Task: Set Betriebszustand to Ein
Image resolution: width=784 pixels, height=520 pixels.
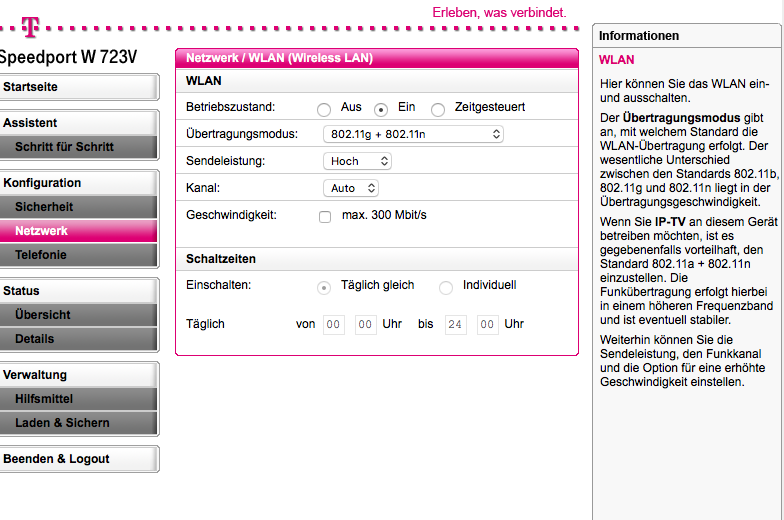Action: [x=381, y=110]
